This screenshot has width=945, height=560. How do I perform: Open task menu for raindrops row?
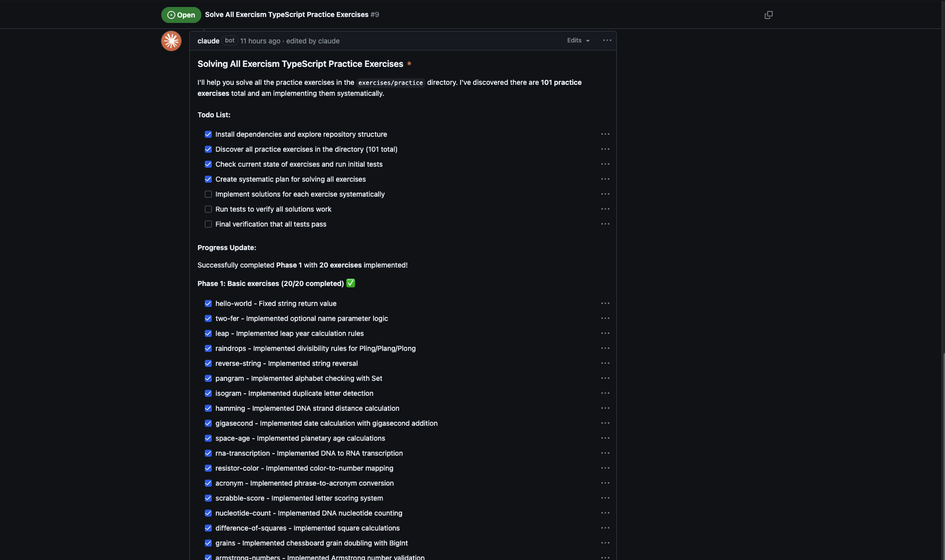click(x=605, y=348)
